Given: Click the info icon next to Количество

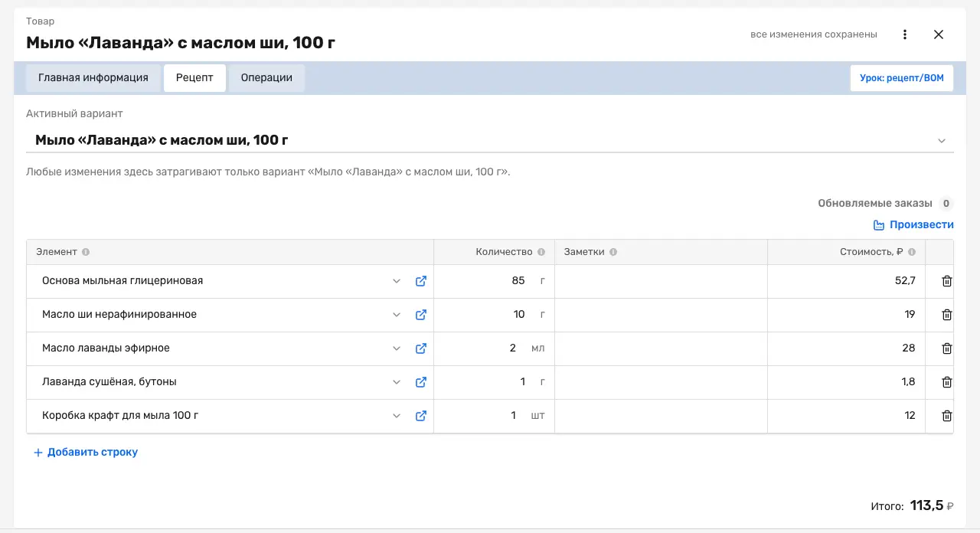Looking at the screenshot, I should pyautogui.click(x=541, y=252).
